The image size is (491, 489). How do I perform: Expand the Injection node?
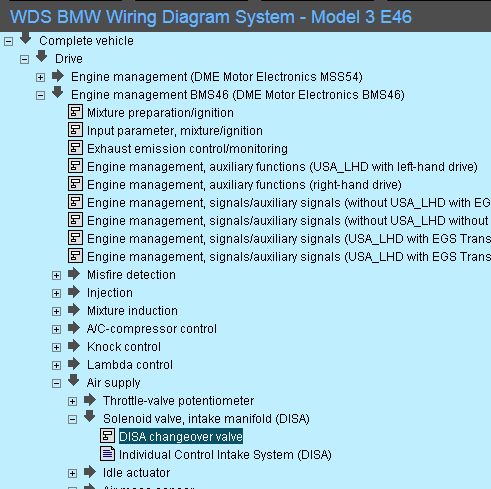[57, 294]
